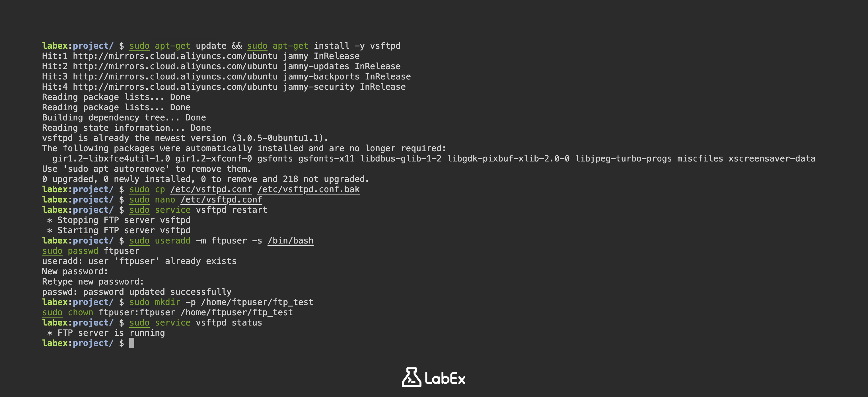Viewport: 868px width, 397px height.
Task: Click the /etc/vsftpd.conf path in nano command
Action: point(221,200)
